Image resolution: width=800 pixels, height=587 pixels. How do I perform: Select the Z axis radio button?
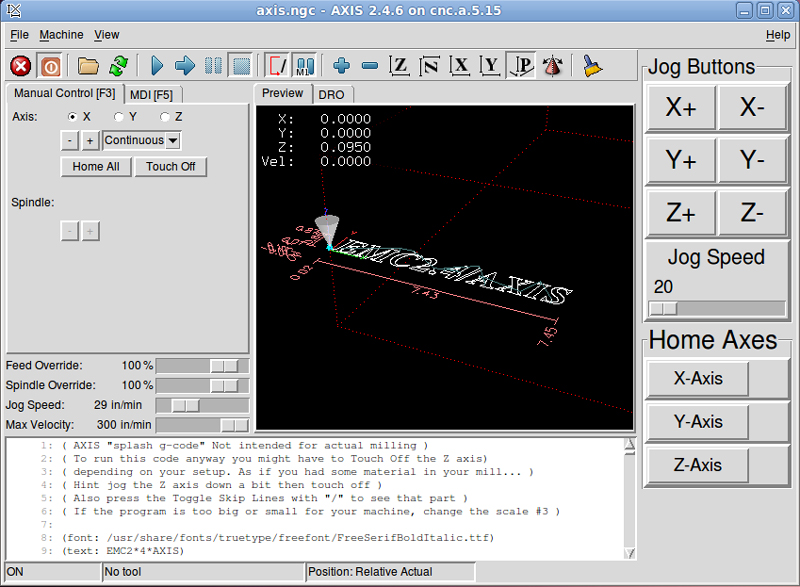(165, 117)
